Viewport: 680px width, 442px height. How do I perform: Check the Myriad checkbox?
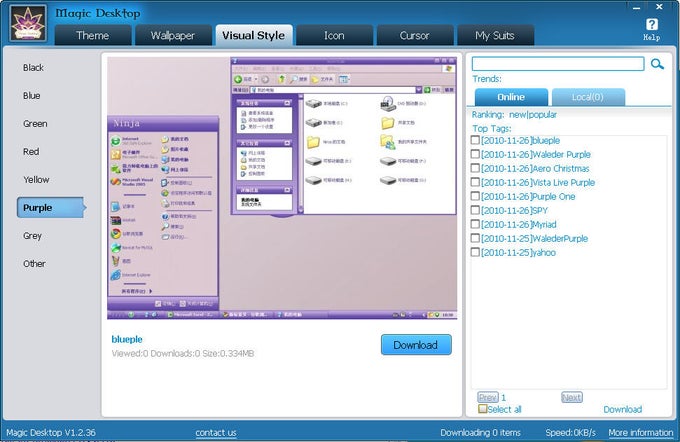[475, 224]
